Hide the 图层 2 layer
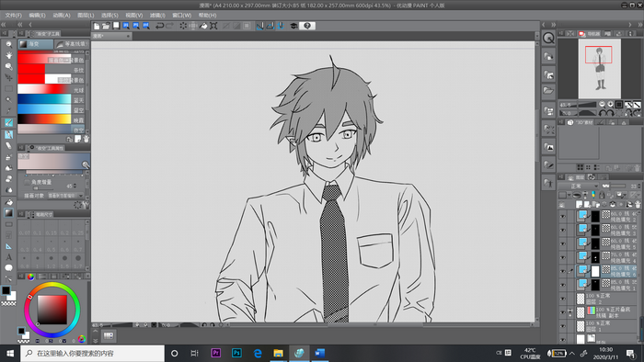Screen dimensions: 644x362 [x=563, y=299]
